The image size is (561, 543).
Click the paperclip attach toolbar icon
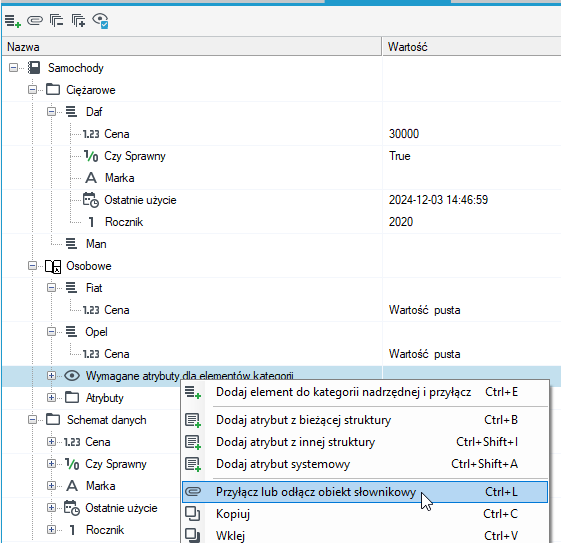[35, 20]
